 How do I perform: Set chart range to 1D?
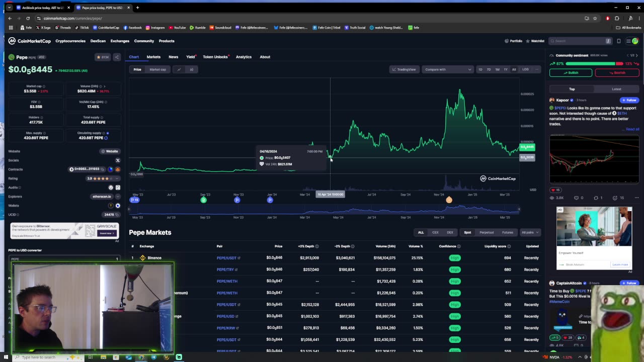[x=480, y=69]
